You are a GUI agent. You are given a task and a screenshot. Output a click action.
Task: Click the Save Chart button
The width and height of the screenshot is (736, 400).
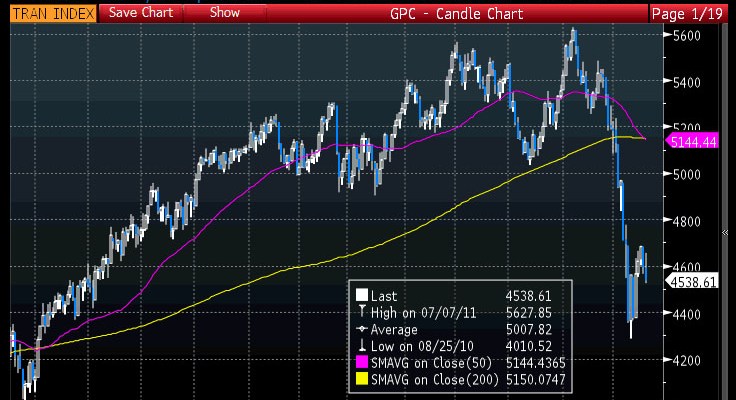pos(140,13)
